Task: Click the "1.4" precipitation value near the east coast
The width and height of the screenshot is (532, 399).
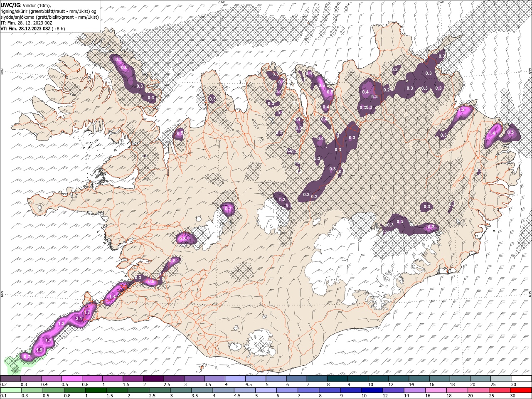Action: coord(492,133)
